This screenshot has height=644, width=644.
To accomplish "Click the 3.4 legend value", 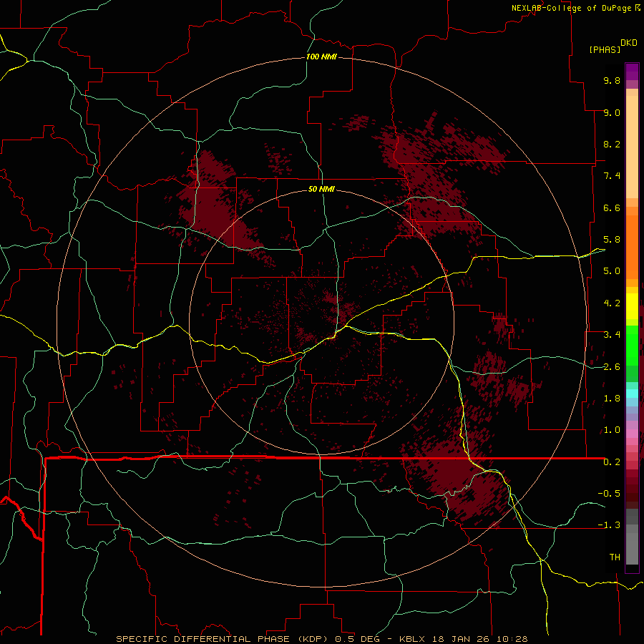I will [x=612, y=335].
